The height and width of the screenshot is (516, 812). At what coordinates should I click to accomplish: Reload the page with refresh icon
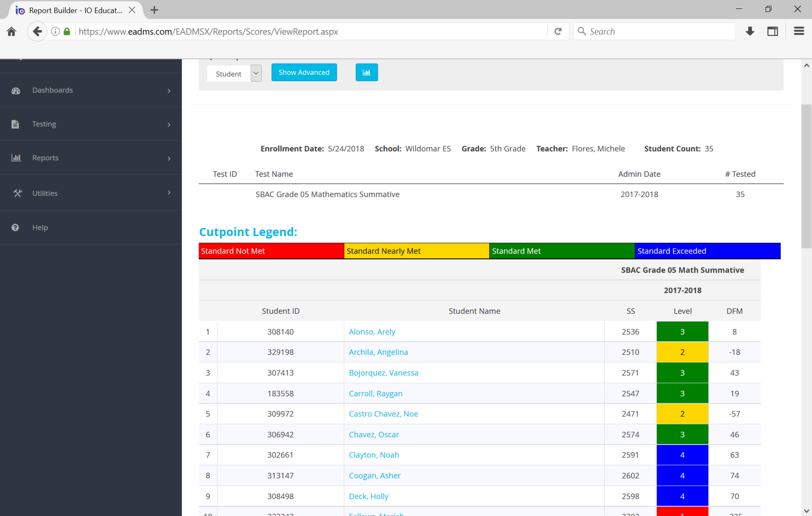(558, 31)
